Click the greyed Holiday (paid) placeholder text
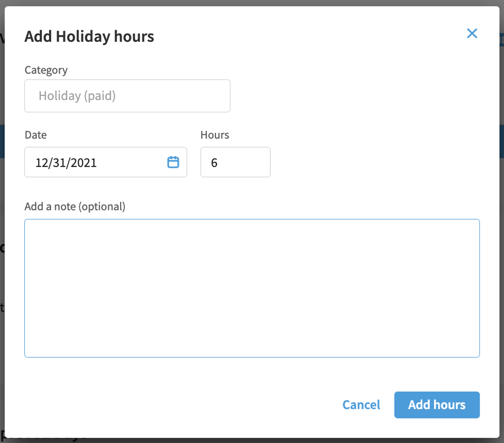This screenshot has height=443, width=504. pos(77,96)
